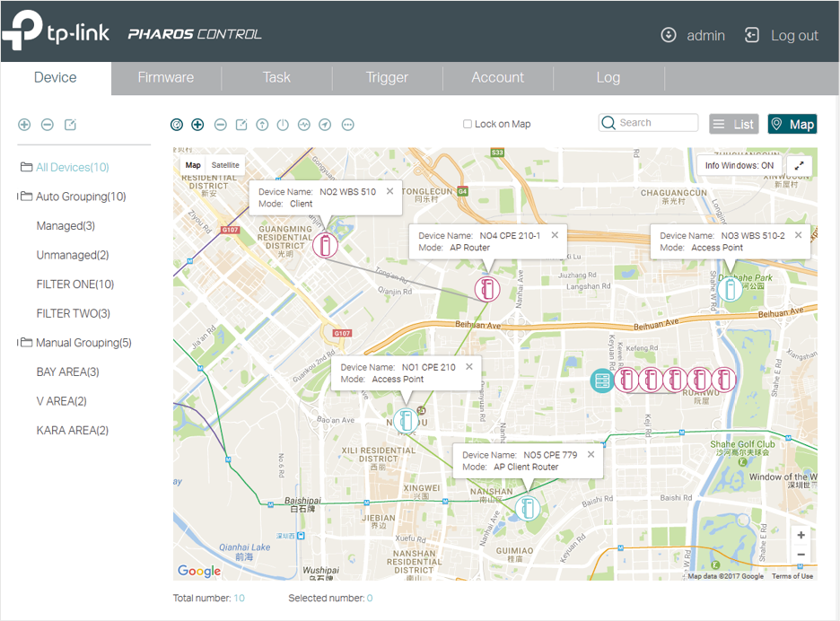Image resolution: width=840 pixels, height=621 pixels.
Task: Click the admin account link
Action: pyautogui.click(x=705, y=35)
